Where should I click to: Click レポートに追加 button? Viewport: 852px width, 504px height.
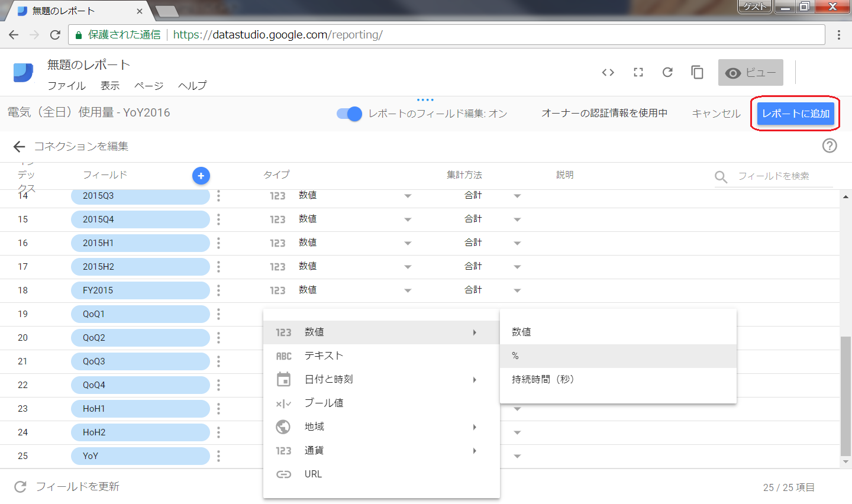click(x=796, y=114)
